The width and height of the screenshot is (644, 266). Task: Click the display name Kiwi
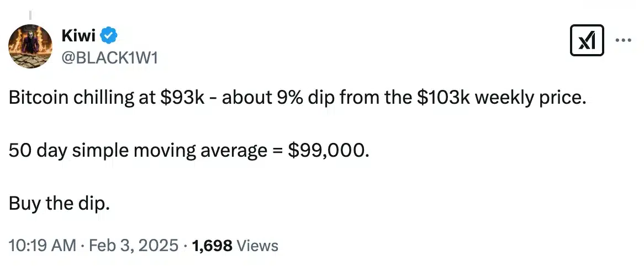pos(80,36)
